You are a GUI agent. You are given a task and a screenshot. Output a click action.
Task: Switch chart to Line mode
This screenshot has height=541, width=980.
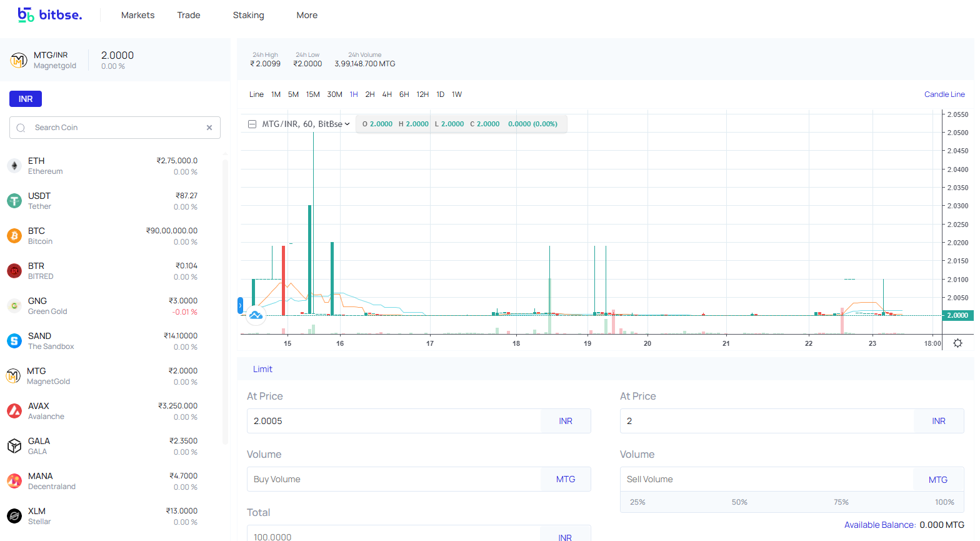[x=256, y=94]
